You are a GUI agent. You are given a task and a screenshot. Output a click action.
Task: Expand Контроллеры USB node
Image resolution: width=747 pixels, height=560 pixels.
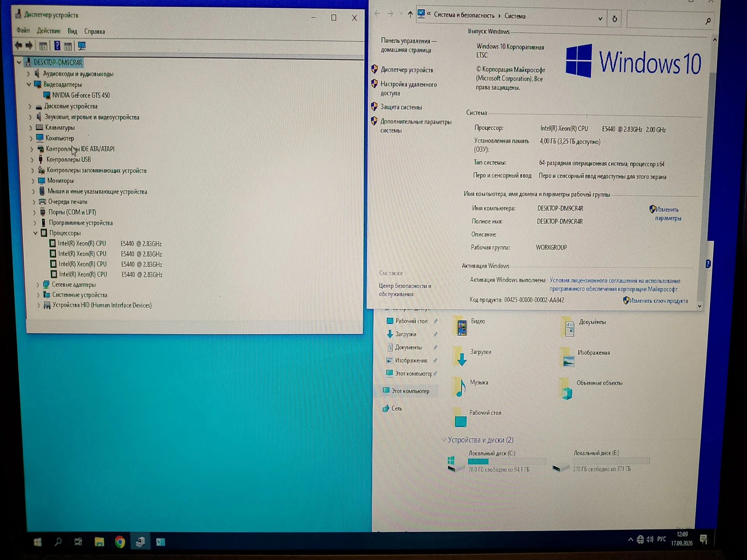32,159
